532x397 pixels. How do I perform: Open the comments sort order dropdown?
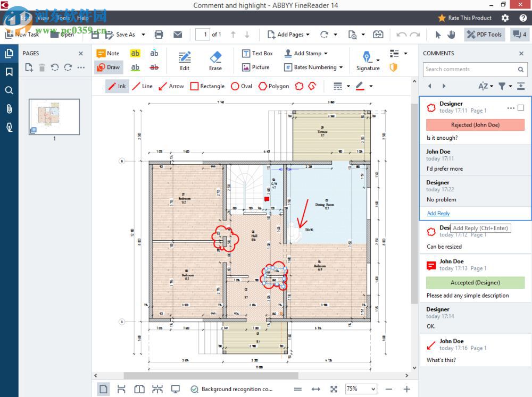pos(485,86)
